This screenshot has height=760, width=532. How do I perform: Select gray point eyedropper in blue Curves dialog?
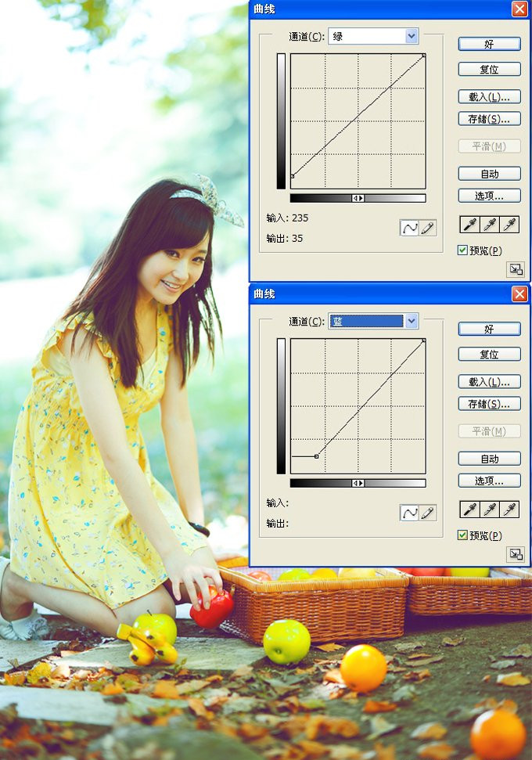click(490, 510)
